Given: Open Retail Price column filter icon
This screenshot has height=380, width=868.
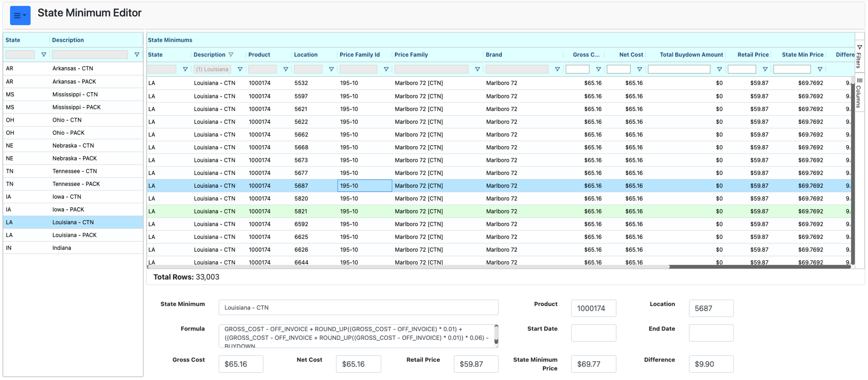Looking at the screenshot, I should pyautogui.click(x=765, y=69).
